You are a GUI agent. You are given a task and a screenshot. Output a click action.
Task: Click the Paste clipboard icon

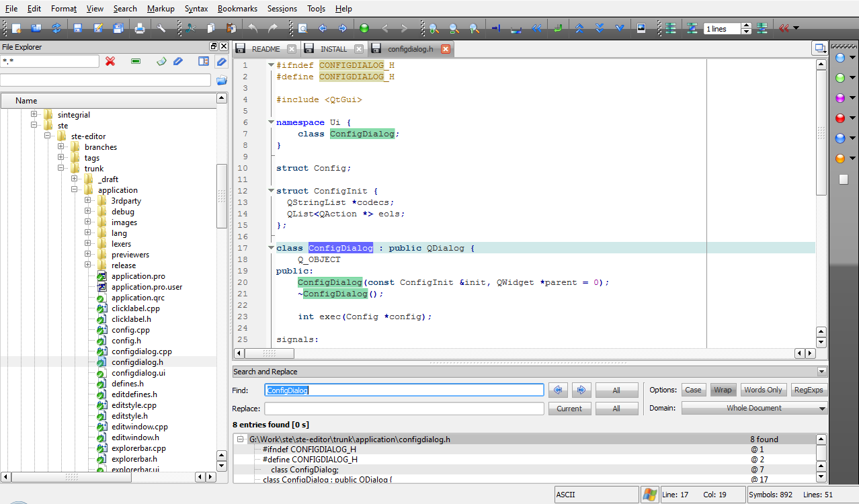point(231,28)
